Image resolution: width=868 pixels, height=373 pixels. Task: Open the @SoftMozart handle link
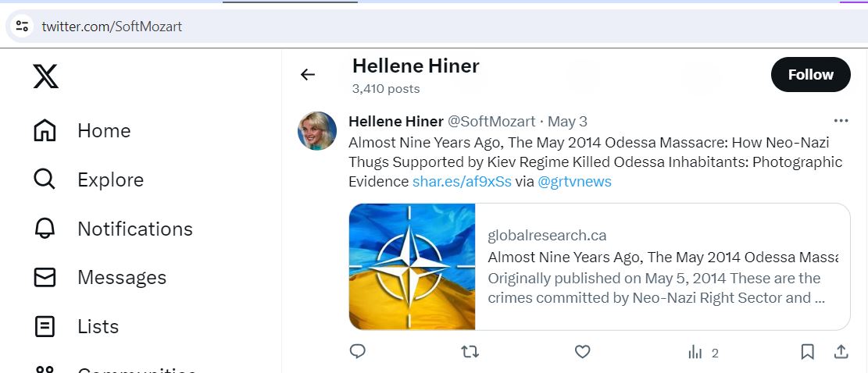coord(491,122)
